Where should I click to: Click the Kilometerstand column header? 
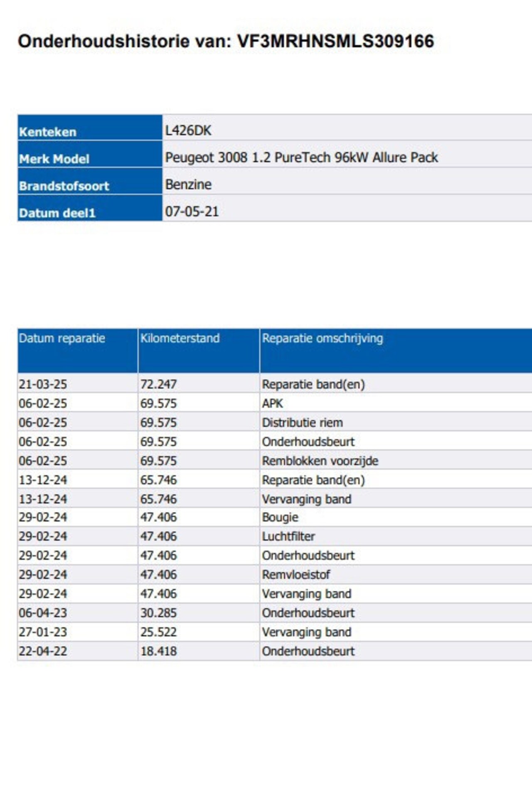click(180, 339)
